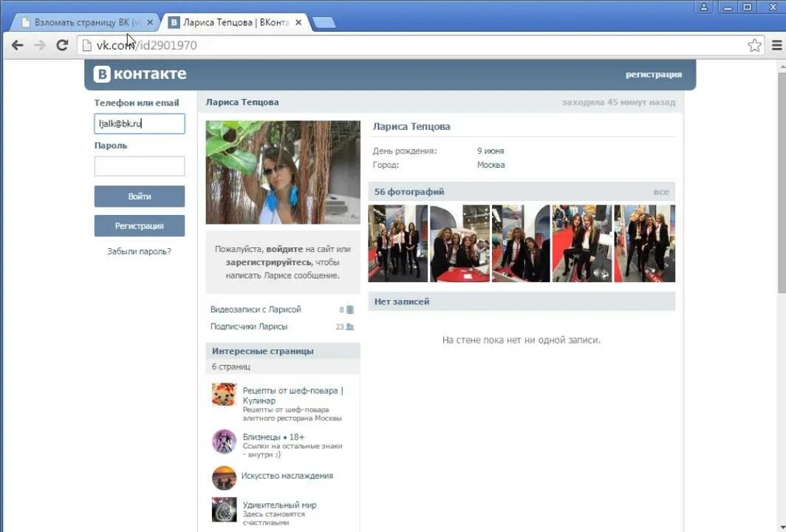Open the fifth photo thumbnail in the strip
This screenshot has width=786, height=532.
(x=645, y=243)
